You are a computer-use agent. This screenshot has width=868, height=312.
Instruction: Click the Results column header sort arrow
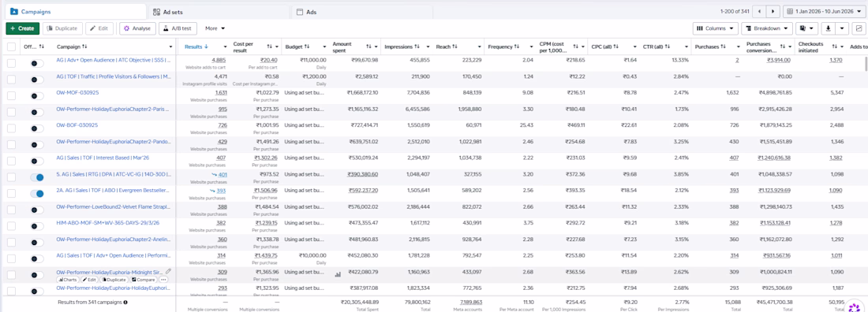[x=207, y=47]
